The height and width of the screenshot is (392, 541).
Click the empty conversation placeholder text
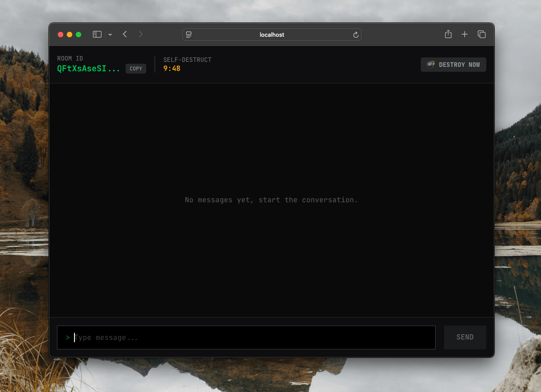click(271, 200)
